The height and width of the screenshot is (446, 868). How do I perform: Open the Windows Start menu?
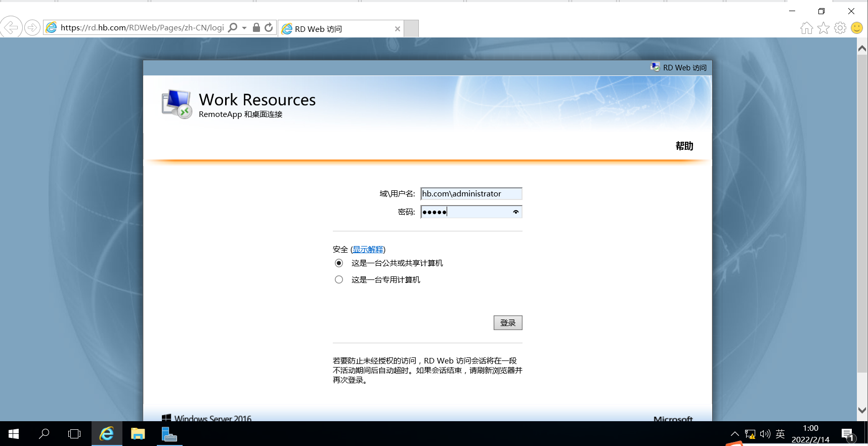[14, 434]
